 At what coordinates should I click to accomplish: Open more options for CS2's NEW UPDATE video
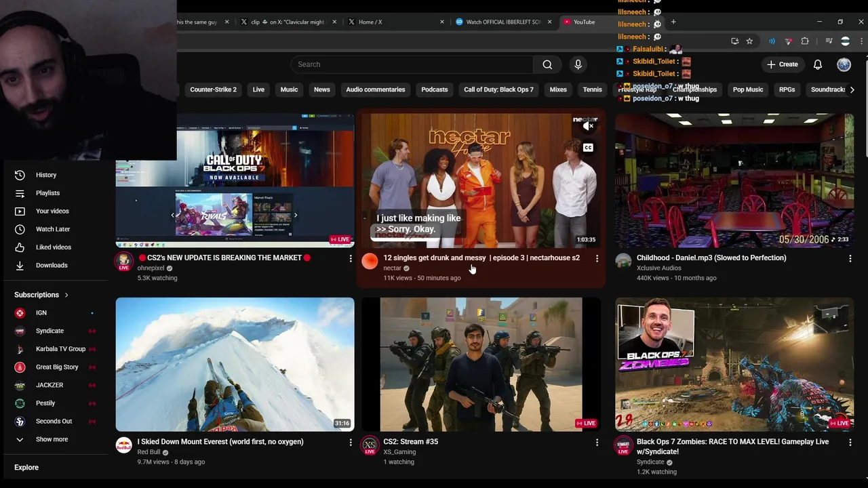[x=351, y=258]
